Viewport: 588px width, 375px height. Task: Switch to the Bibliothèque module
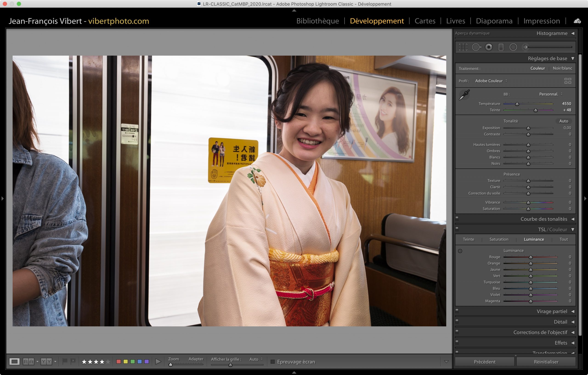coord(317,21)
